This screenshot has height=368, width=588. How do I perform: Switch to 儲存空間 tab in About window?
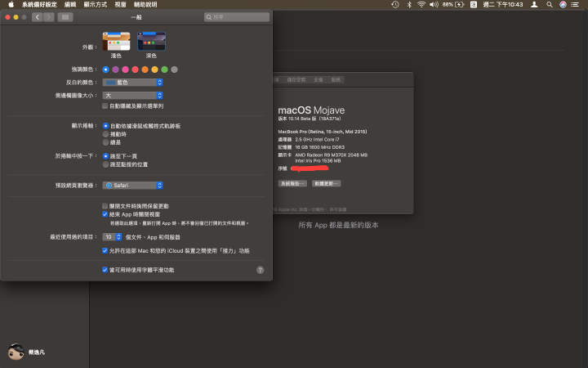pyautogui.click(x=296, y=80)
